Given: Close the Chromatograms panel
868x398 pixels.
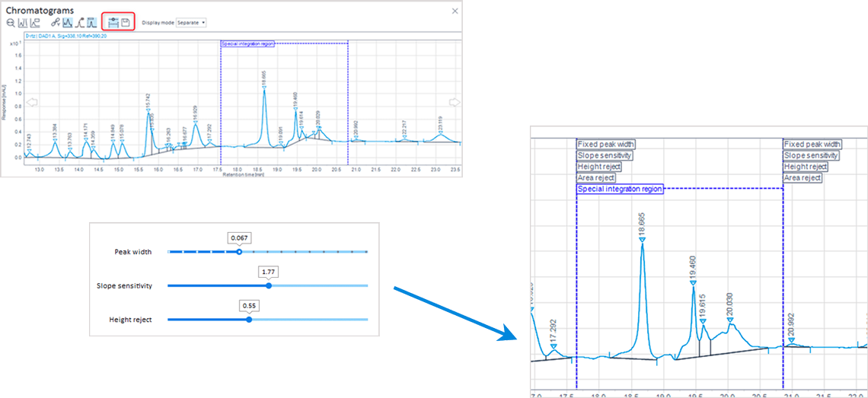Looking at the screenshot, I should (x=455, y=11).
